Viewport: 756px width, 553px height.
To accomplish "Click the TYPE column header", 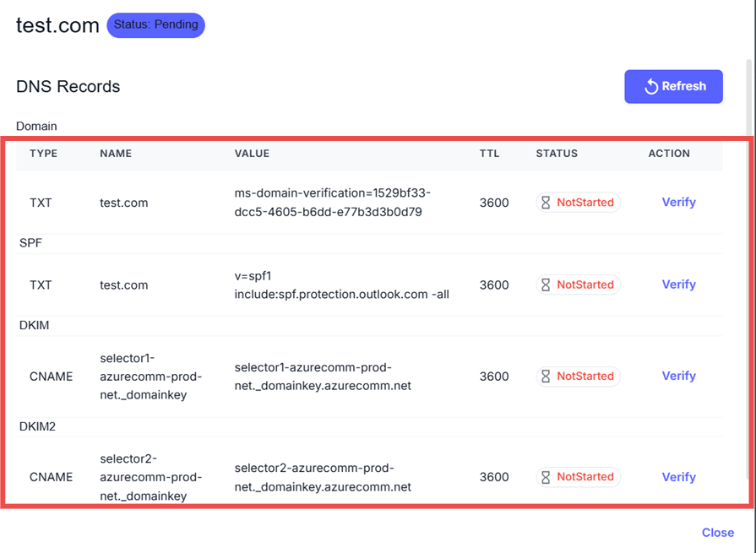I will coord(44,154).
